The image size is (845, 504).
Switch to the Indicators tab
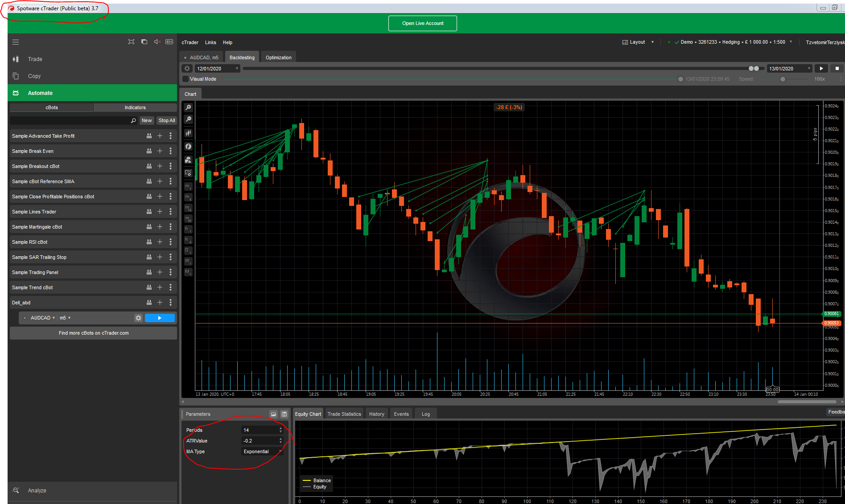[x=135, y=107]
